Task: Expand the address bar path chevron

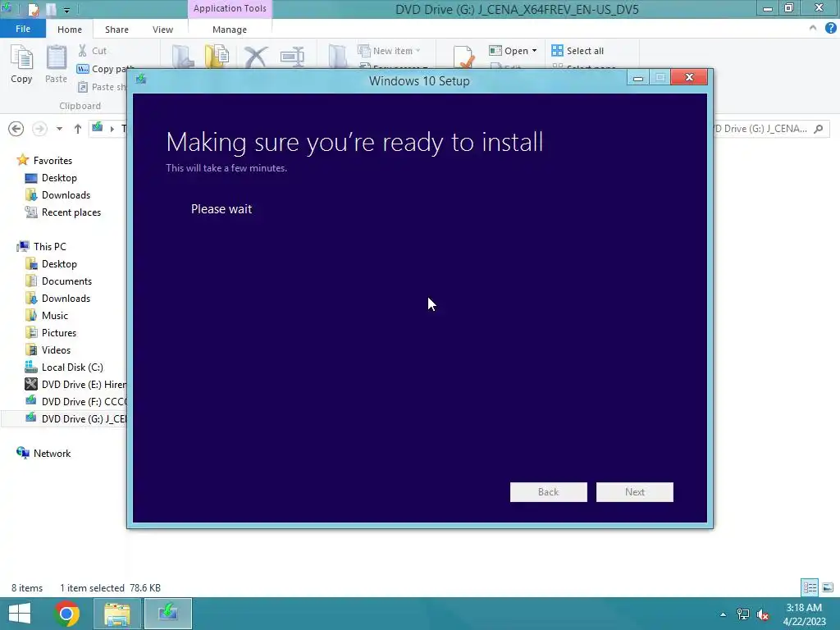Action: (112, 129)
